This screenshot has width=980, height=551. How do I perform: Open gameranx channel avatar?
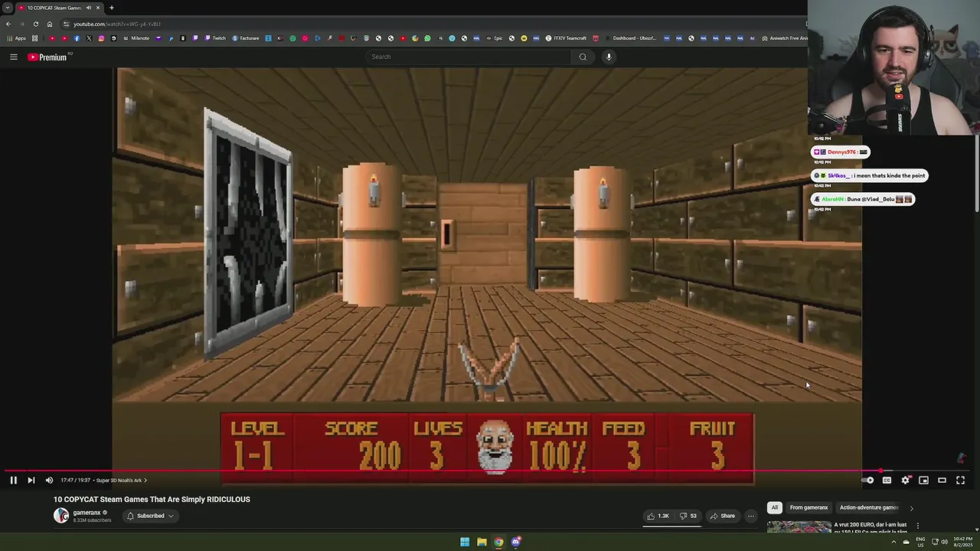tap(60, 516)
